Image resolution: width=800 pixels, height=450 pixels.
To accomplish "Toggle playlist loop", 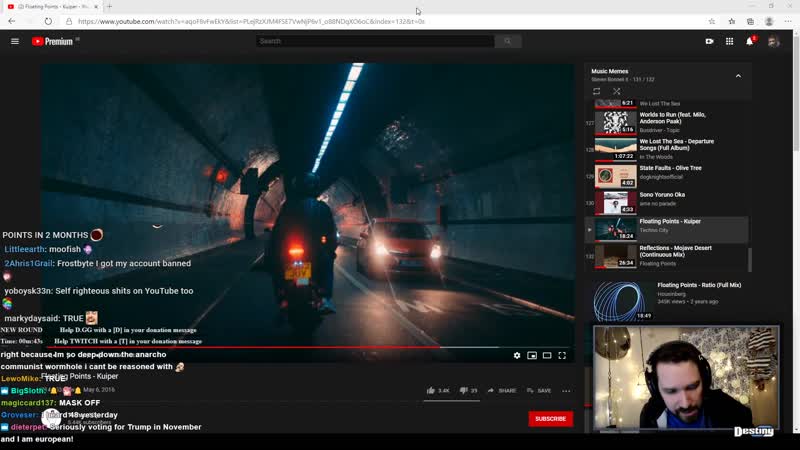I will point(596,91).
